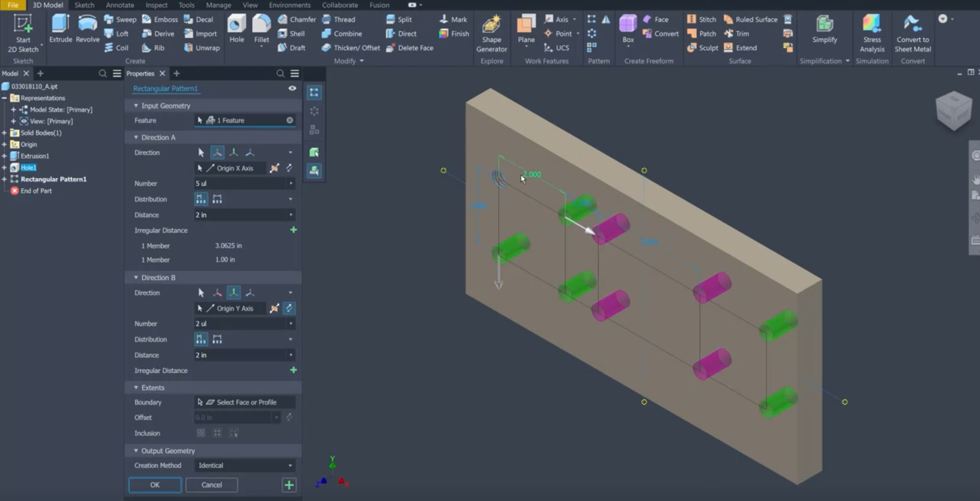Collapse the Direction A section

136,137
